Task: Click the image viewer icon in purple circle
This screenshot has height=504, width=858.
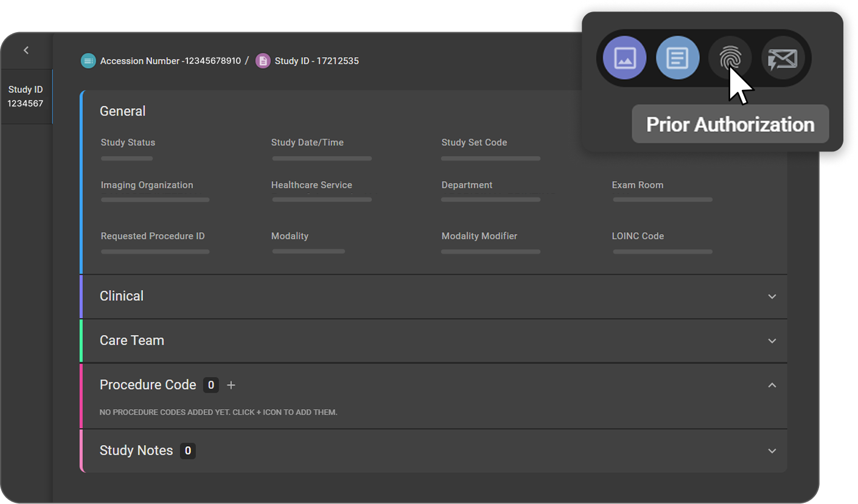Action: pos(624,58)
